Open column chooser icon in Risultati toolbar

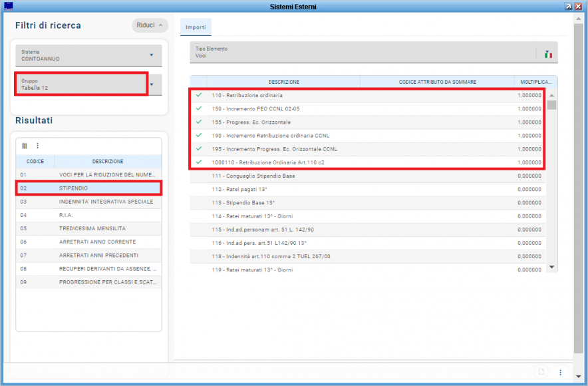[x=25, y=146]
